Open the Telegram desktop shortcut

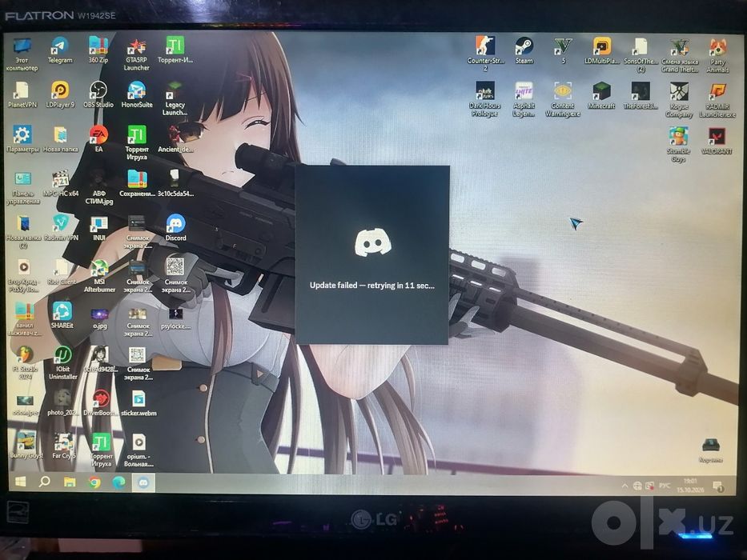point(60,50)
